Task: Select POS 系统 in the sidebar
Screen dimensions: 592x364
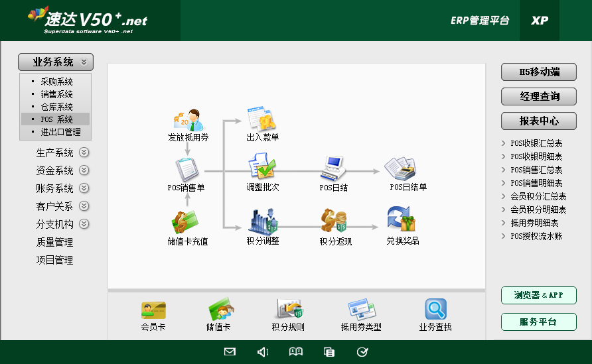Action: click(x=56, y=119)
